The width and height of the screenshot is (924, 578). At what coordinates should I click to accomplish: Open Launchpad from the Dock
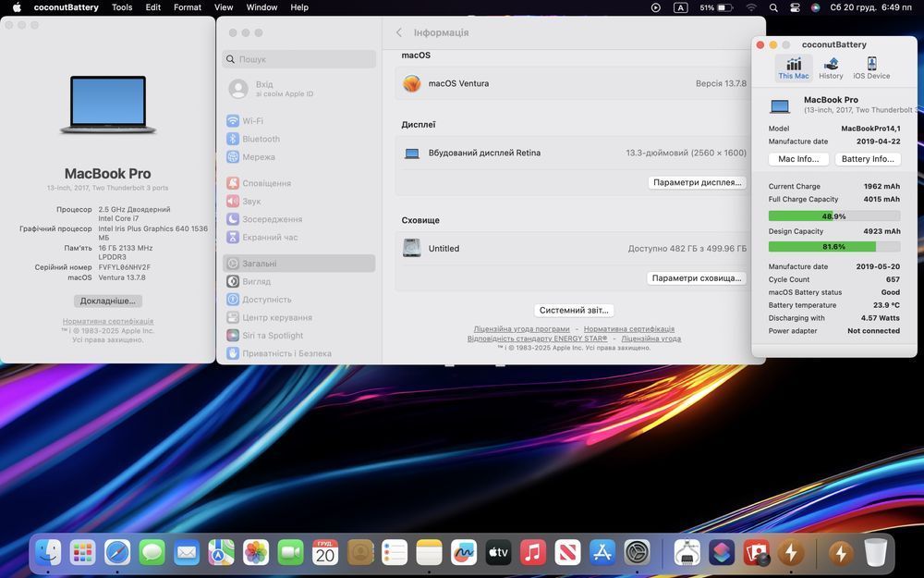tap(82, 553)
